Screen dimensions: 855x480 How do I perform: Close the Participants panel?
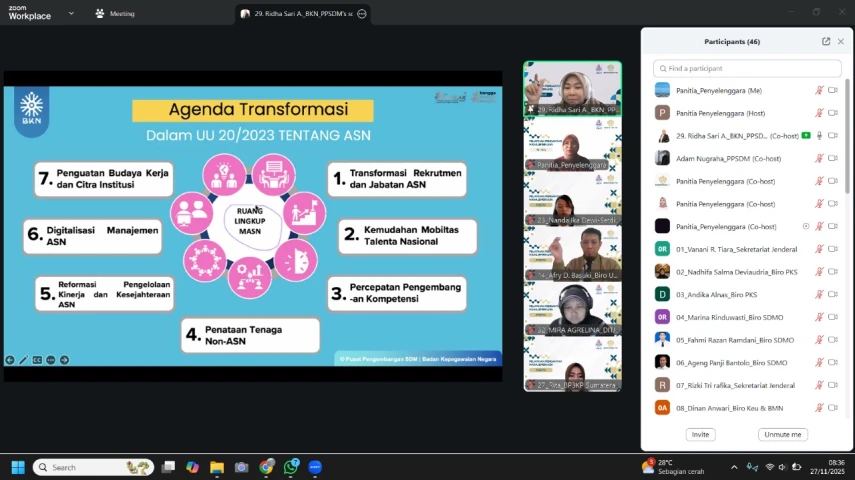(841, 41)
